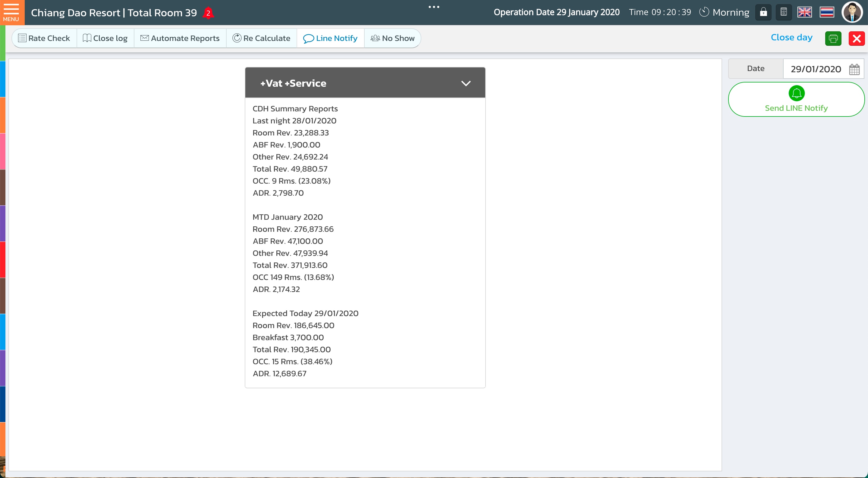Image resolution: width=868 pixels, height=478 pixels.
Task: Click the date input field 29/01/2020
Action: (x=816, y=69)
